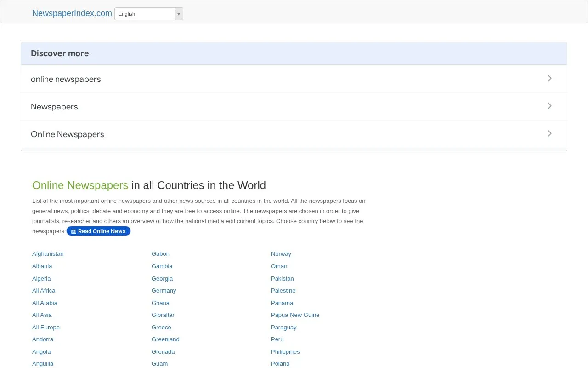Go to Algeria newspapers
Image resolution: width=588 pixels, height=368 pixels.
pyautogui.click(x=41, y=279)
